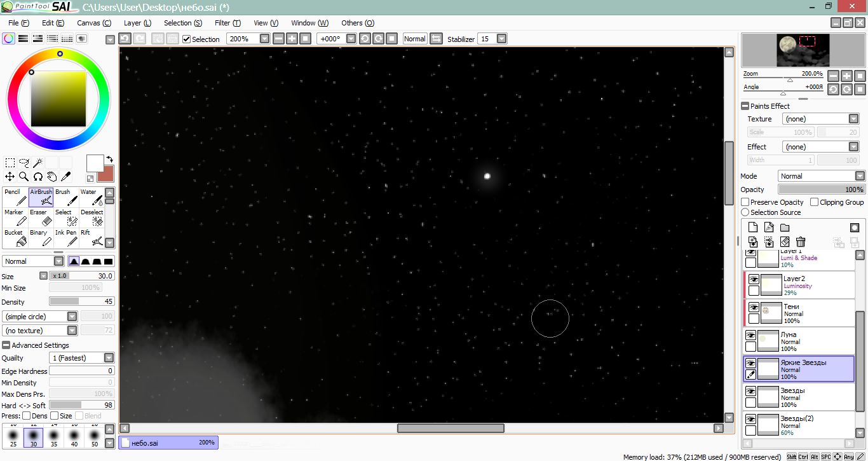Image resolution: width=868 pixels, height=461 pixels.
Task: Select the magnifier zoom tool
Action: click(24, 177)
